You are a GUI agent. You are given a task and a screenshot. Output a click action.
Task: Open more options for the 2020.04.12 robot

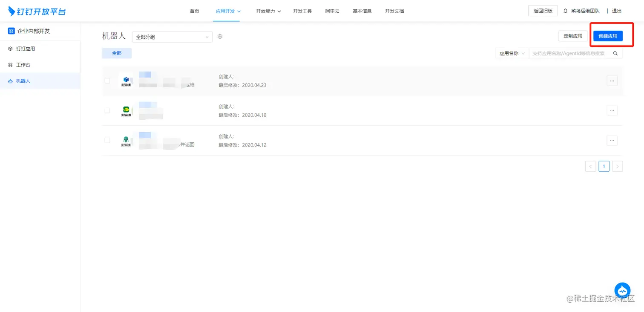coord(612,140)
